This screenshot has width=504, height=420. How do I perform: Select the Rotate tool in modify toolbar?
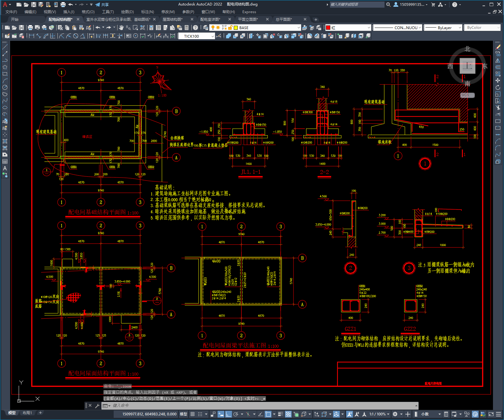(498, 87)
